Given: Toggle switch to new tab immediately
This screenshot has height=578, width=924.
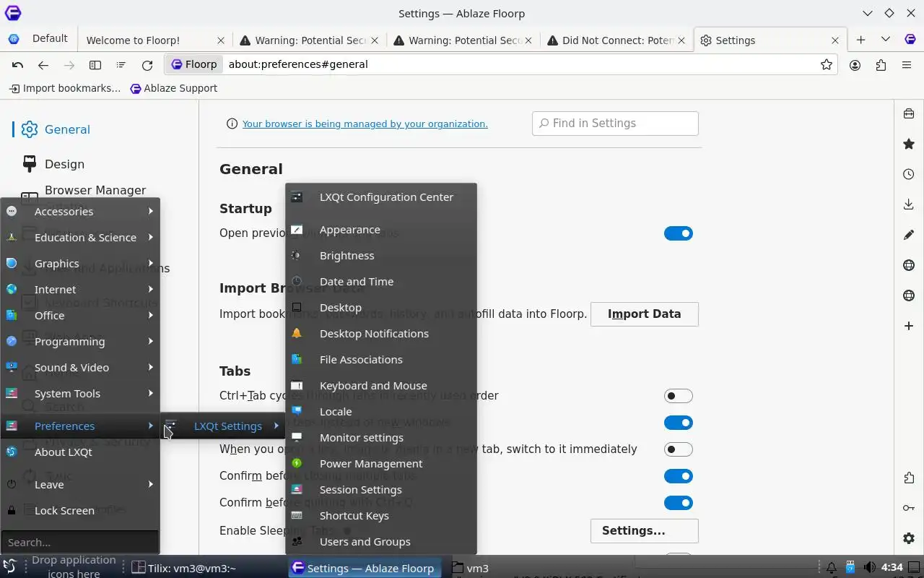Looking at the screenshot, I should pyautogui.click(x=678, y=449).
